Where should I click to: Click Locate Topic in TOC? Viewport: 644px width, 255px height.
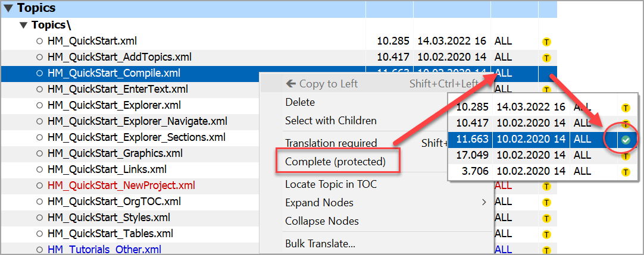[330, 184]
